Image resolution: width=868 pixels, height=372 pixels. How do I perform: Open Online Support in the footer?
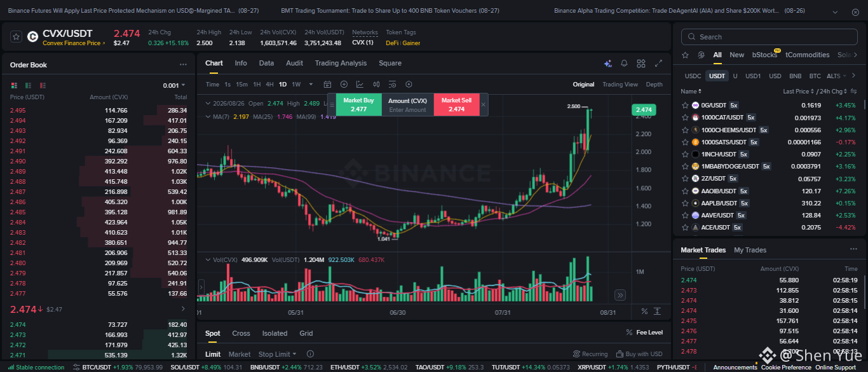(x=835, y=367)
